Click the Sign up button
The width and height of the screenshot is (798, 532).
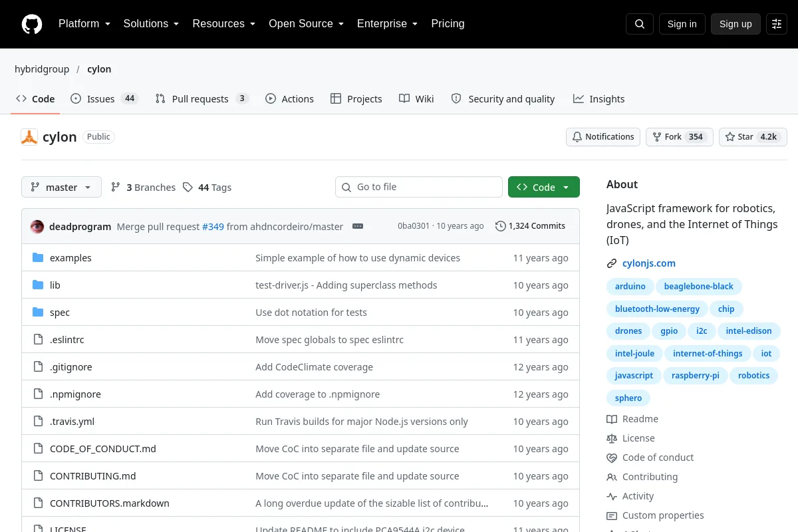(735, 24)
